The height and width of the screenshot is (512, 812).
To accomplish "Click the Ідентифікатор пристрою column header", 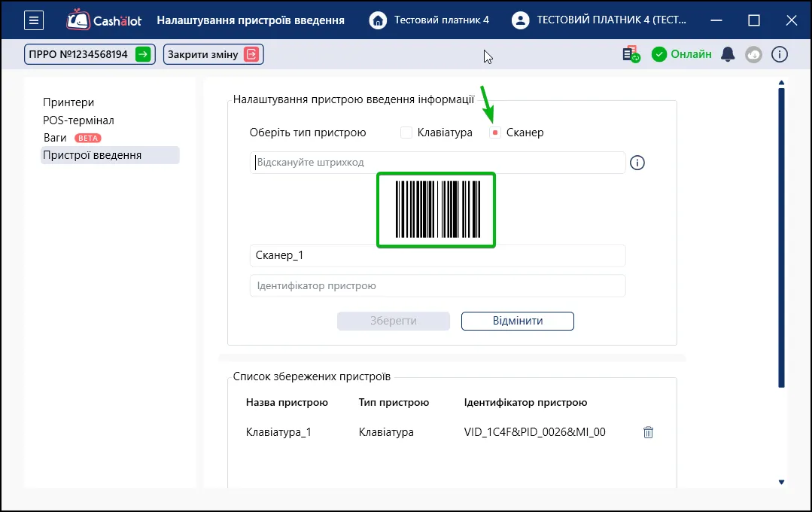I will pos(525,403).
